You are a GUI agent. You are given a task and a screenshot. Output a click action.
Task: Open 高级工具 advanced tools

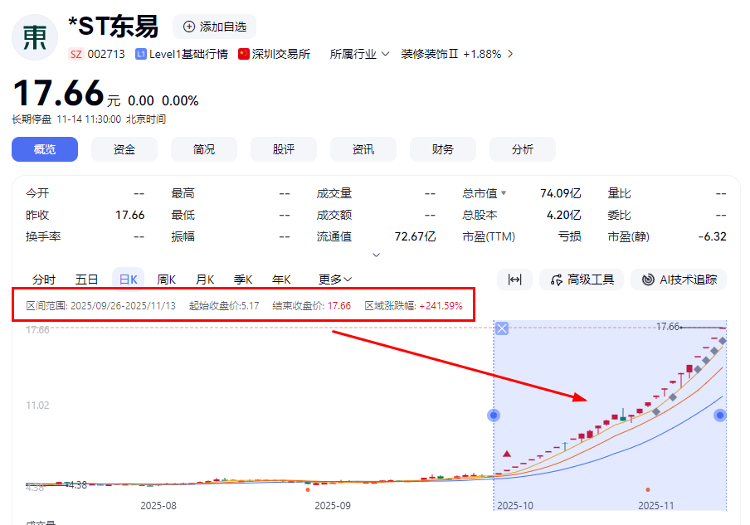[x=582, y=280]
